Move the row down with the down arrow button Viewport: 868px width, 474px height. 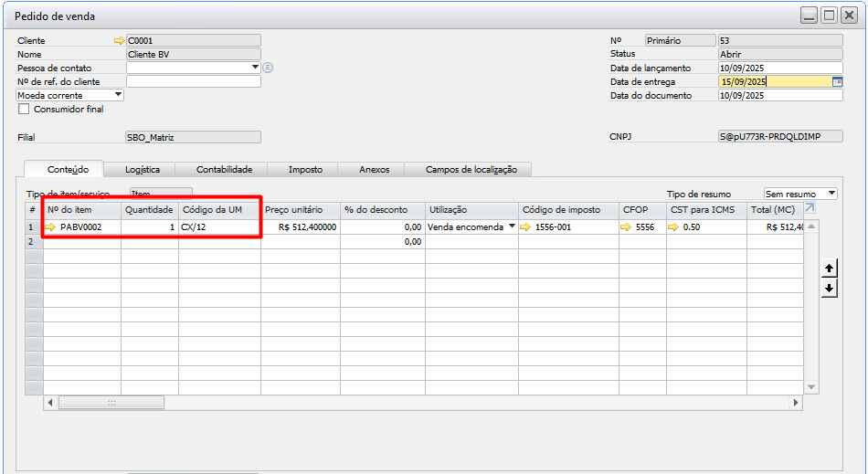829,288
